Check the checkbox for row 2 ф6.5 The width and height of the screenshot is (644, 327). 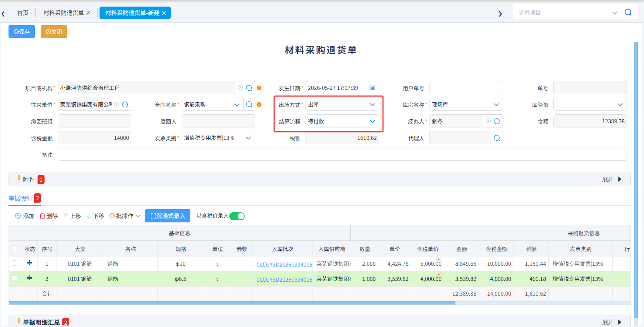coord(14,278)
